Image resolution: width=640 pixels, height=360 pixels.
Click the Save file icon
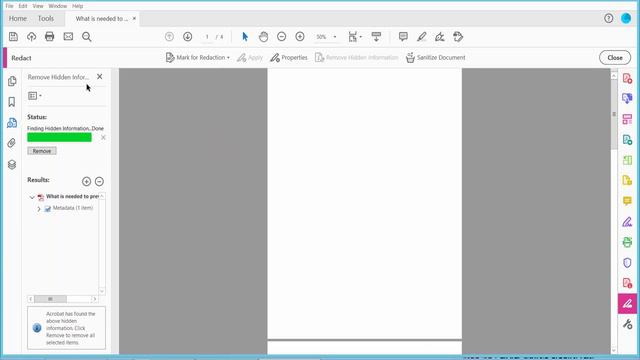[x=13, y=37]
